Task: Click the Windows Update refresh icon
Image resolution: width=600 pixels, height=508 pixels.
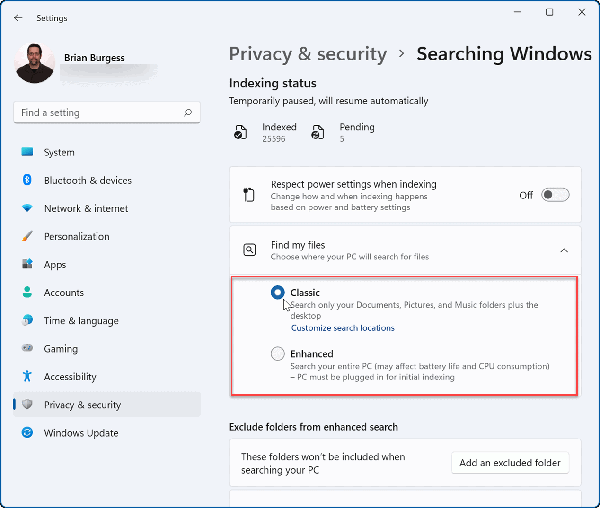Action: (27, 432)
